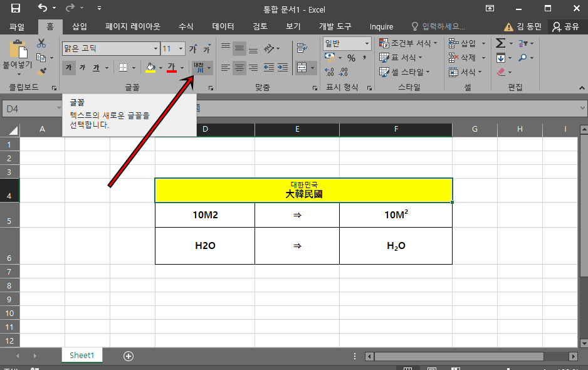Click the phonetic guide (내천) icon
The width and height of the screenshot is (588, 370).
point(199,68)
